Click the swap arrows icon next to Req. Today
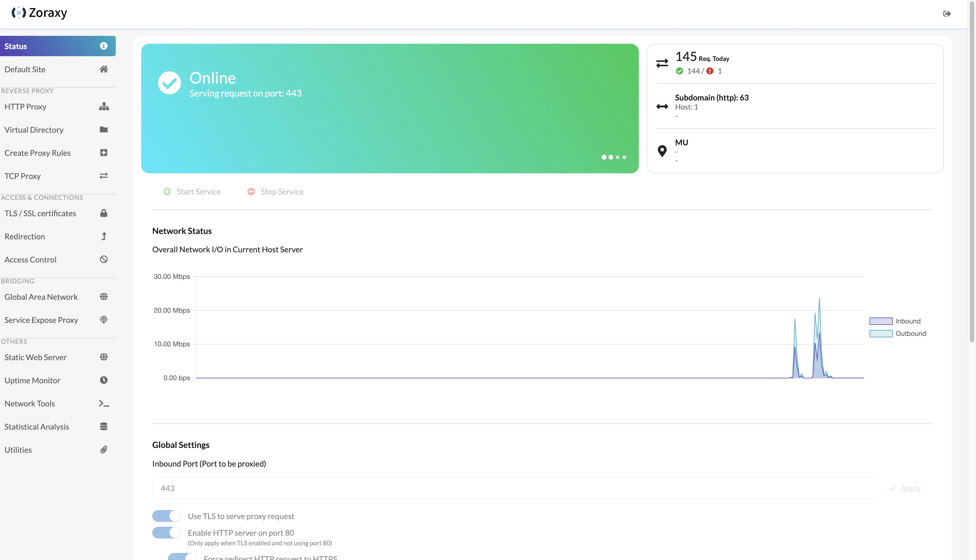This screenshot has height=560, width=976. pos(662,63)
